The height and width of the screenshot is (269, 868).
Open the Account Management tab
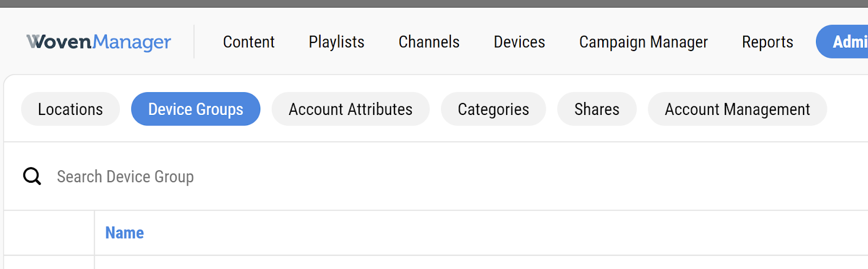[737, 109]
